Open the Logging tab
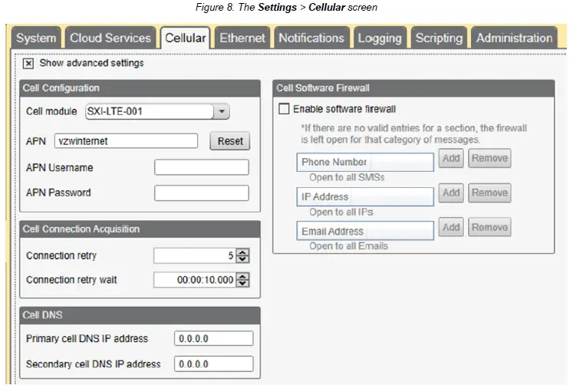The width and height of the screenshot is (573, 392). [380, 38]
